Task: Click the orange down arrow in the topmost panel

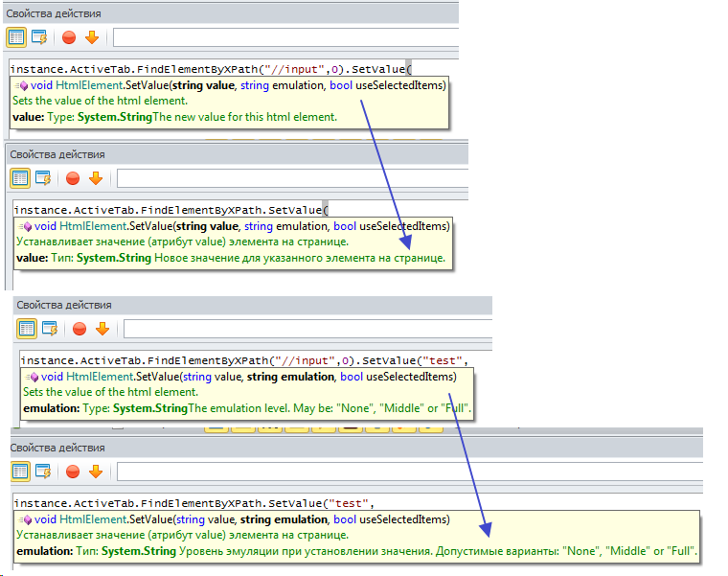Action: (x=92, y=37)
